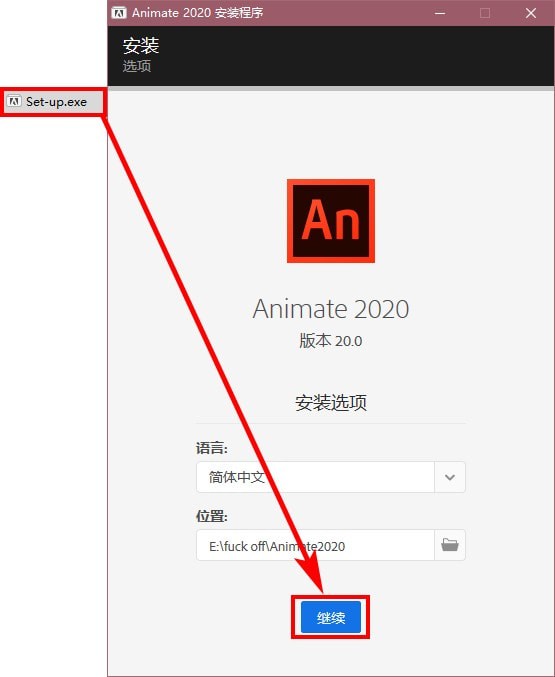This screenshot has width=555, height=677.
Task: Select the 简体中文 language combo box
Action: point(331,477)
